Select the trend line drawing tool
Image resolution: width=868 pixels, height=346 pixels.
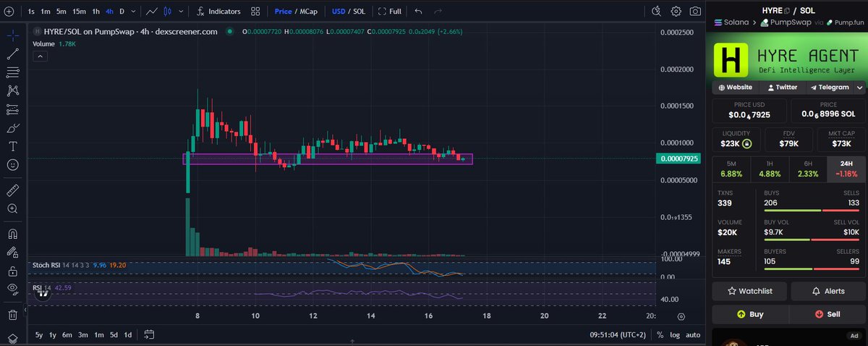(x=12, y=53)
